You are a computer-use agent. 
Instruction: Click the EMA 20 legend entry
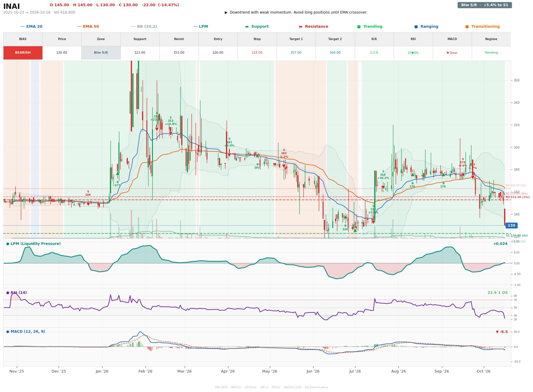pyautogui.click(x=31, y=27)
